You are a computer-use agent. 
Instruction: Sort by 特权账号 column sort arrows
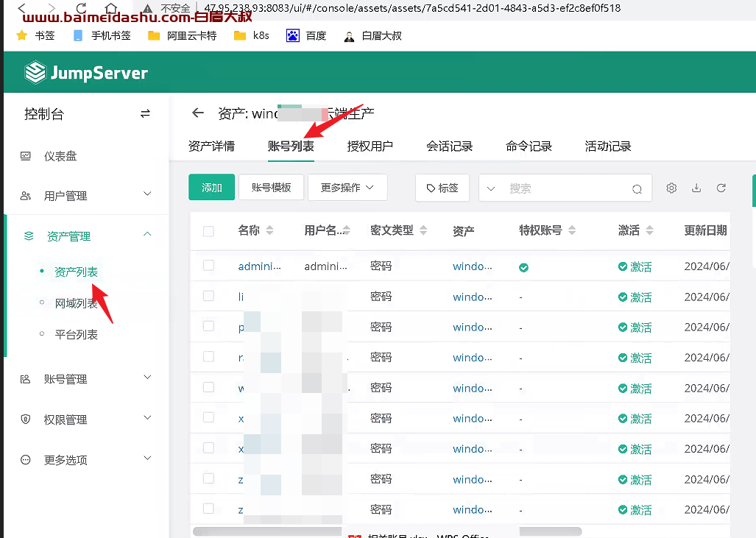tap(572, 230)
